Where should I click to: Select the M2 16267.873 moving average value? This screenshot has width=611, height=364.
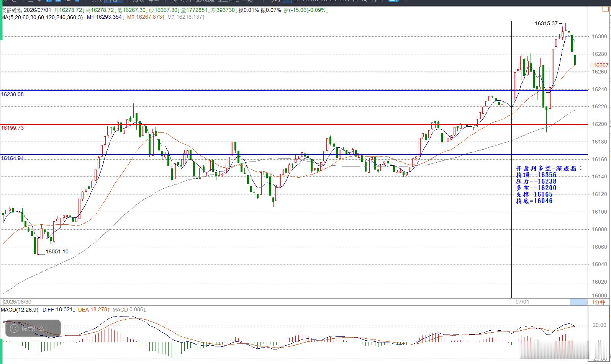tap(146, 17)
